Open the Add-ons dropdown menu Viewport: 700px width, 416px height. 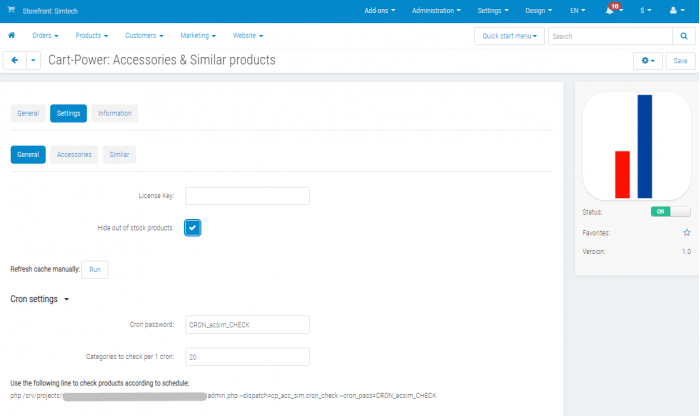[x=379, y=10]
